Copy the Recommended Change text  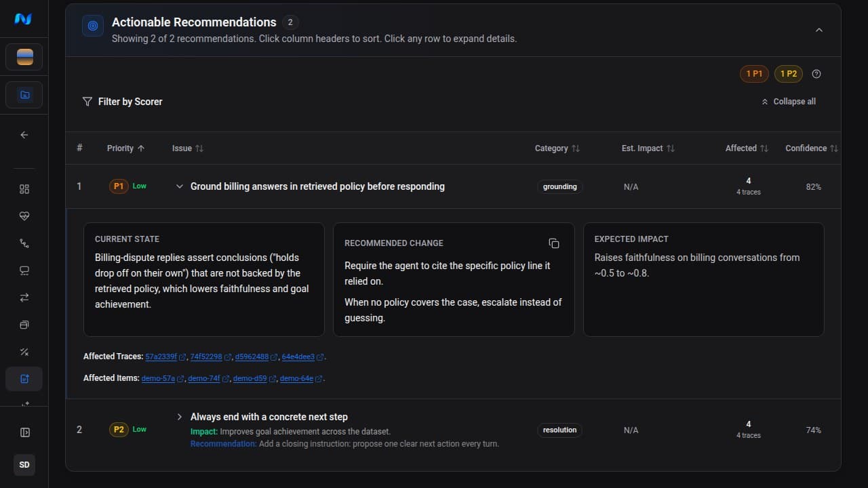[554, 243]
